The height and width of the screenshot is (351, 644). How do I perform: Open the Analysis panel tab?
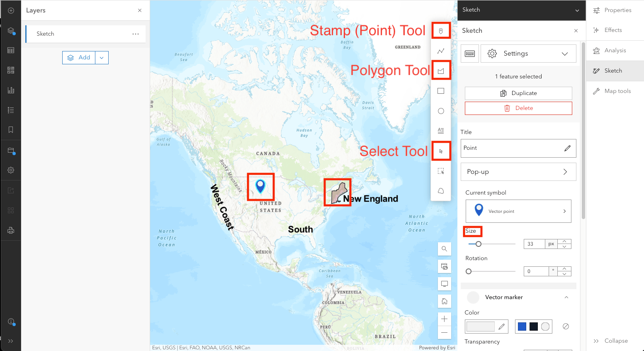pos(615,51)
